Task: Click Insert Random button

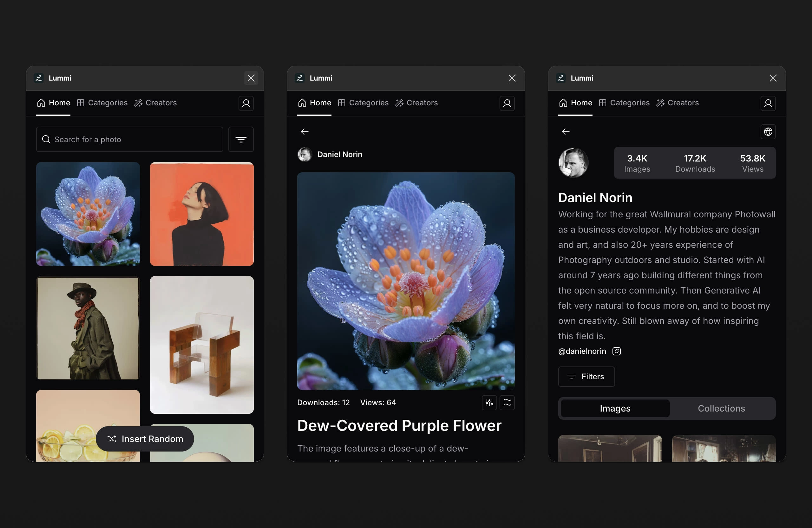Action: [x=145, y=439]
